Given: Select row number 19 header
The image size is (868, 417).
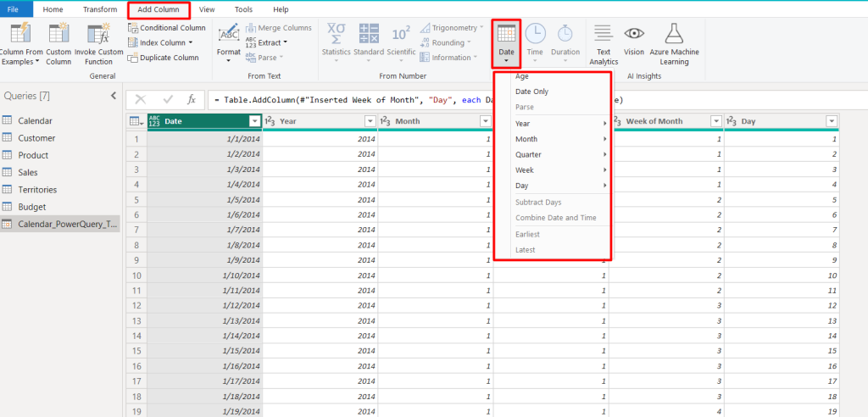Looking at the screenshot, I should coord(136,411).
